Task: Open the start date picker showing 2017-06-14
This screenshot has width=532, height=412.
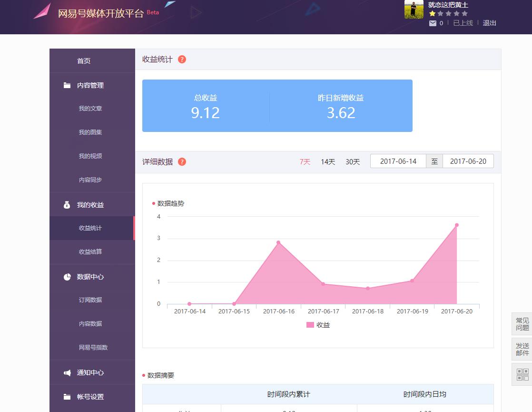Action: [x=398, y=161]
